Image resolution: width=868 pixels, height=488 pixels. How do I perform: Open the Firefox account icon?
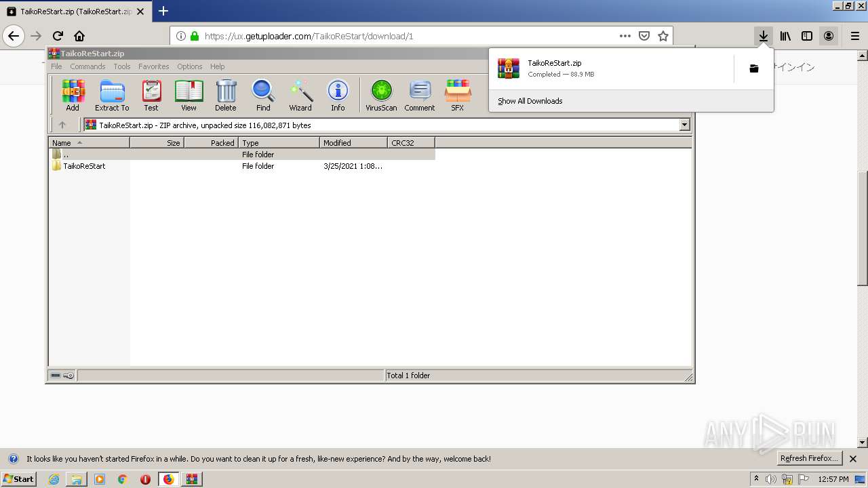[x=829, y=36]
